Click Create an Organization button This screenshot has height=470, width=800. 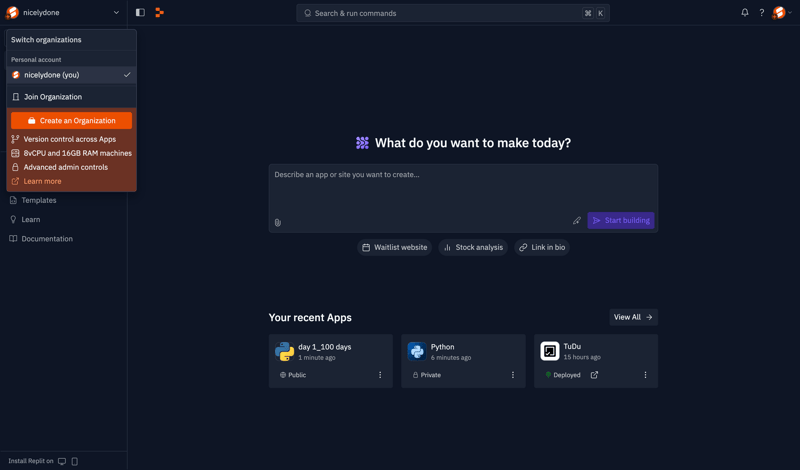point(71,120)
